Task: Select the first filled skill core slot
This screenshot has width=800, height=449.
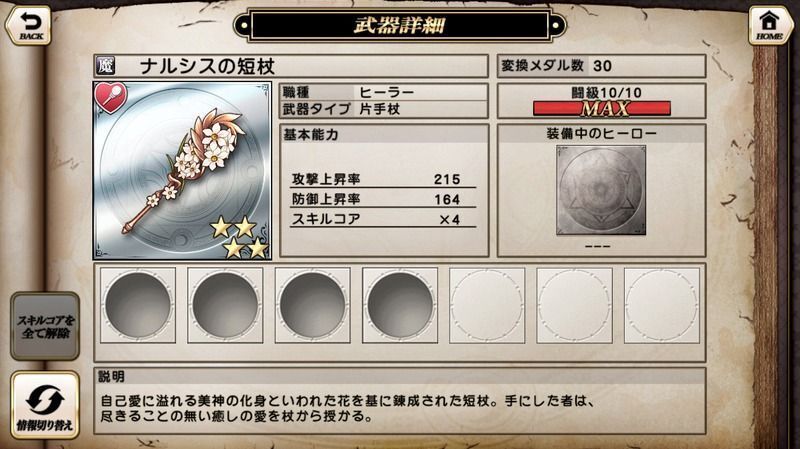Action: coord(138,305)
